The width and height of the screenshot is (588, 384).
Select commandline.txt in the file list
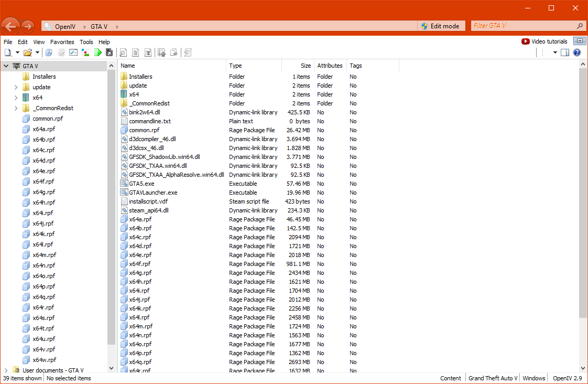pyautogui.click(x=150, y=121)
